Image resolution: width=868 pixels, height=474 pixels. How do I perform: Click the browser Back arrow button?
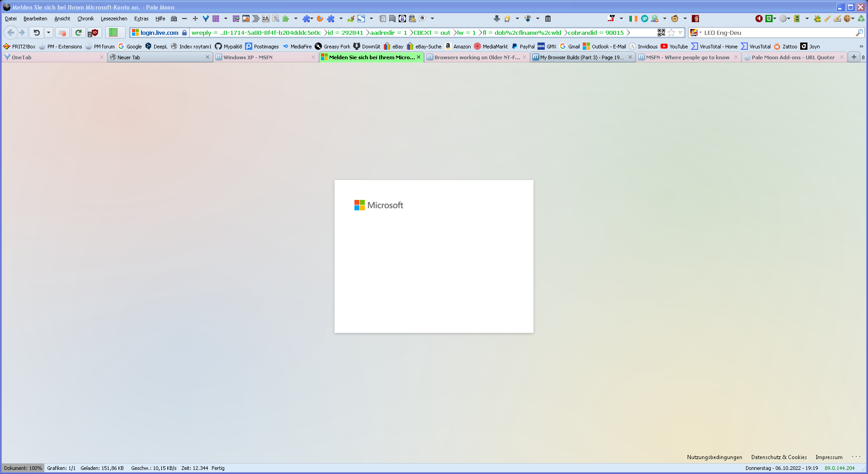pos(11,33)
